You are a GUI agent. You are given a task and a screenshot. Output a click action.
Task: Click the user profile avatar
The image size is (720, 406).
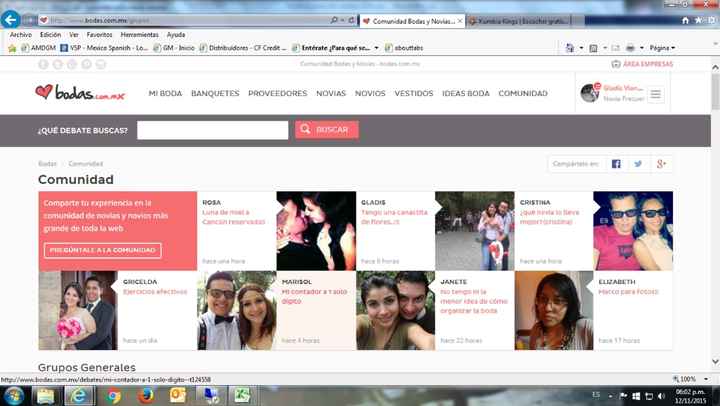(x=590, y=93)
